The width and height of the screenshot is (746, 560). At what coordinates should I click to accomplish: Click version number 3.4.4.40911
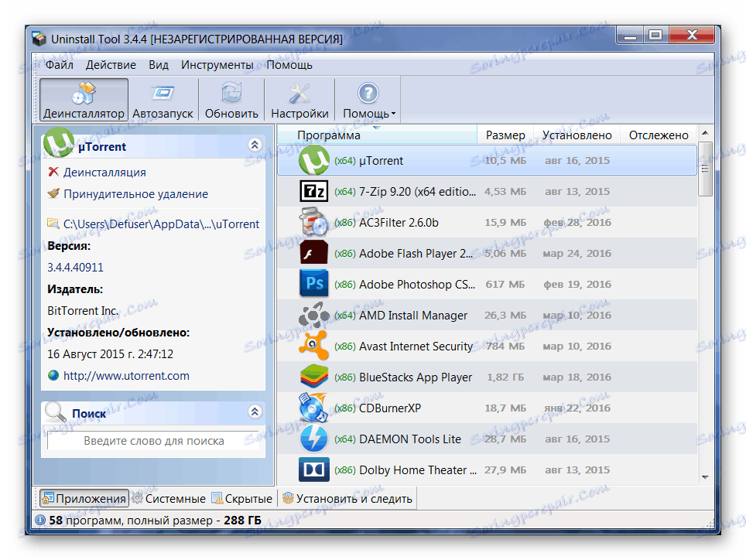[75, 267]
